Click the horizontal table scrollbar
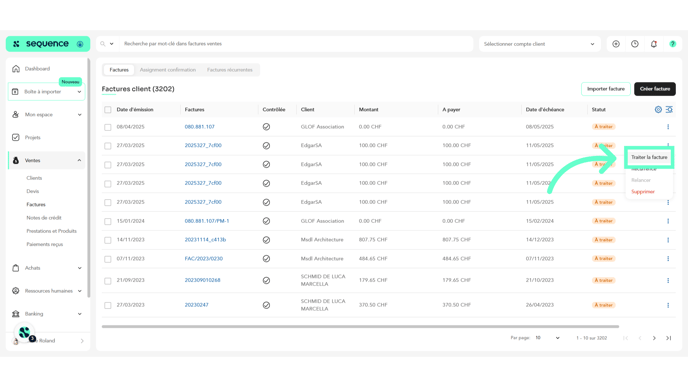 [x=360, y=327]
